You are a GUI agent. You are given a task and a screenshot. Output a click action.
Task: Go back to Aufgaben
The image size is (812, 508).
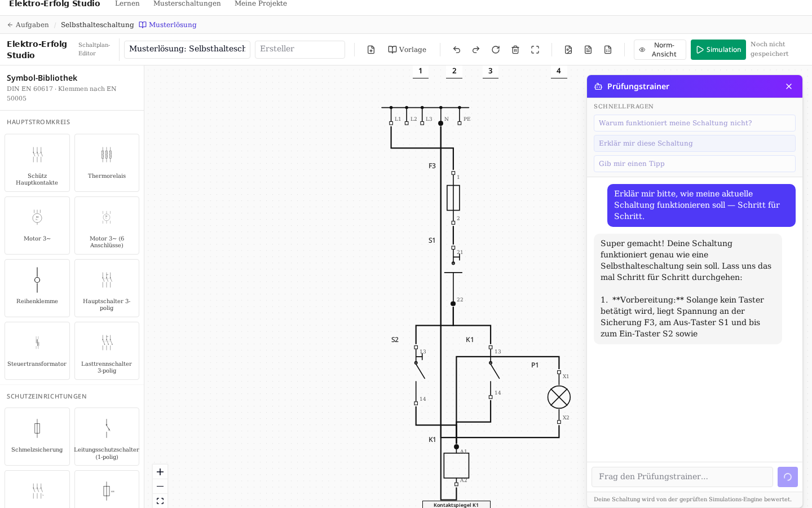tap(28, 25)
